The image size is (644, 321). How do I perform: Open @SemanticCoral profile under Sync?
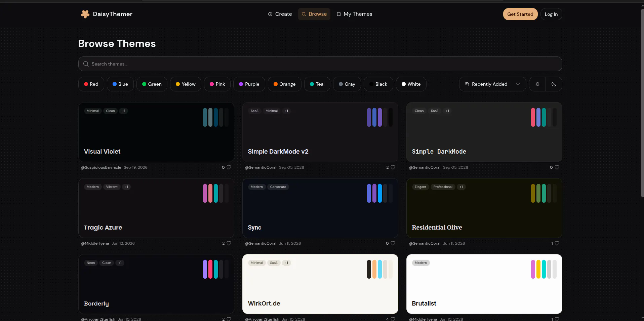pos(260,243)
